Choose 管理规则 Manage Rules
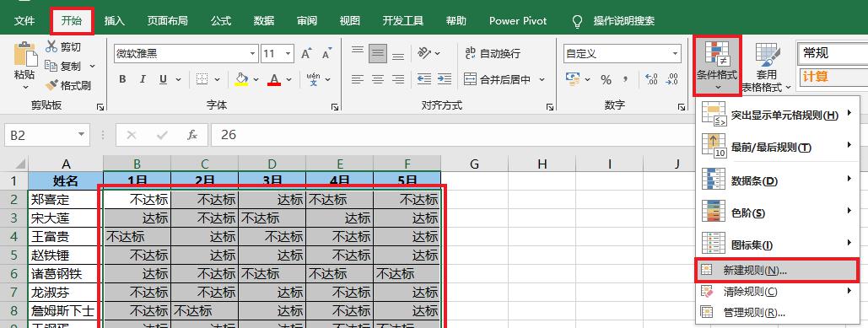Viewport: 868px width, 328px height. point(777,313)
